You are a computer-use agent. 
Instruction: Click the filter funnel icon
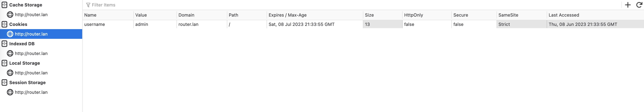tap(88, 5)
